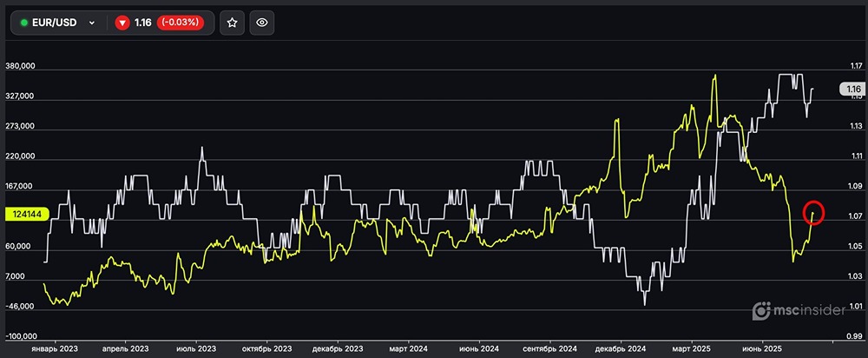Screen dimensions: 868x358
Task: Click the 1.16 price in the toolbar
Action: coord(143,23)
